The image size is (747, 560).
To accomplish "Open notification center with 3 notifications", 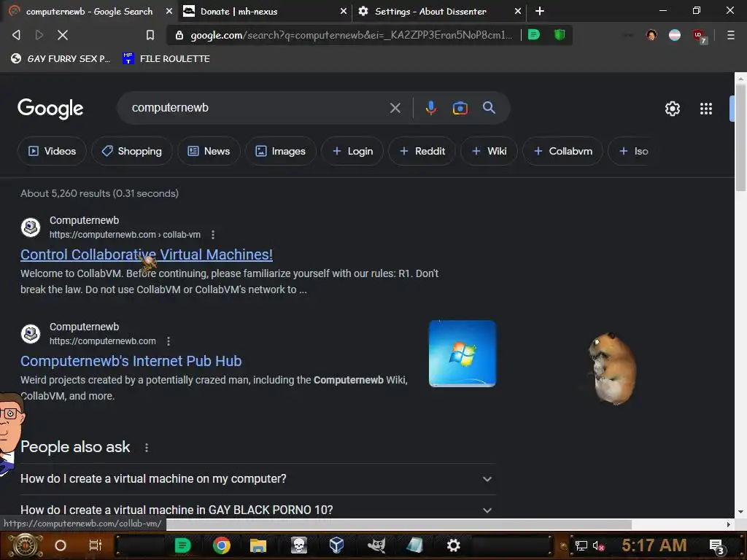I will [x=716, y=546].
